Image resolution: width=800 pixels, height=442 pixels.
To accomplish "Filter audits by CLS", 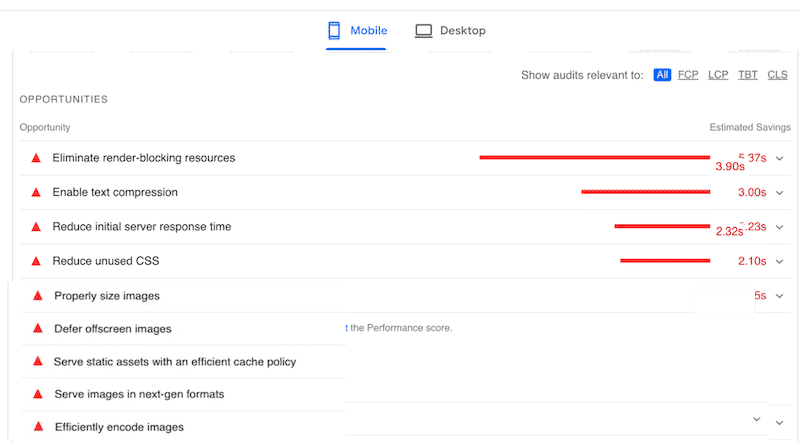I will click(x=777, y=75).
